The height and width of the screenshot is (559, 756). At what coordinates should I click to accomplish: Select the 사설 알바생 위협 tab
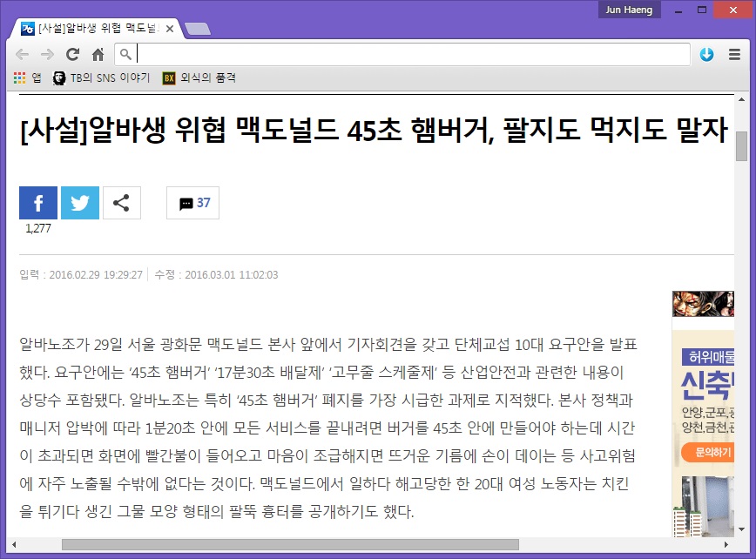(96, 29)
